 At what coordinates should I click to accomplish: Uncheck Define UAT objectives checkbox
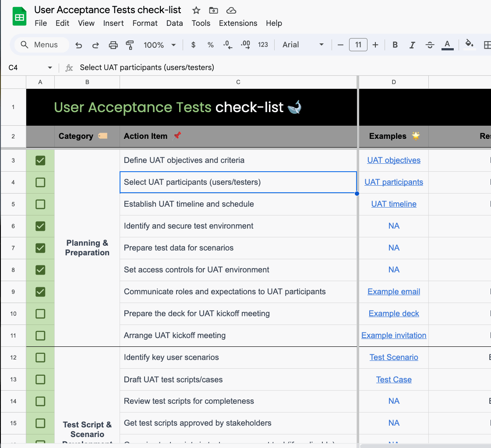coord(40,160)
